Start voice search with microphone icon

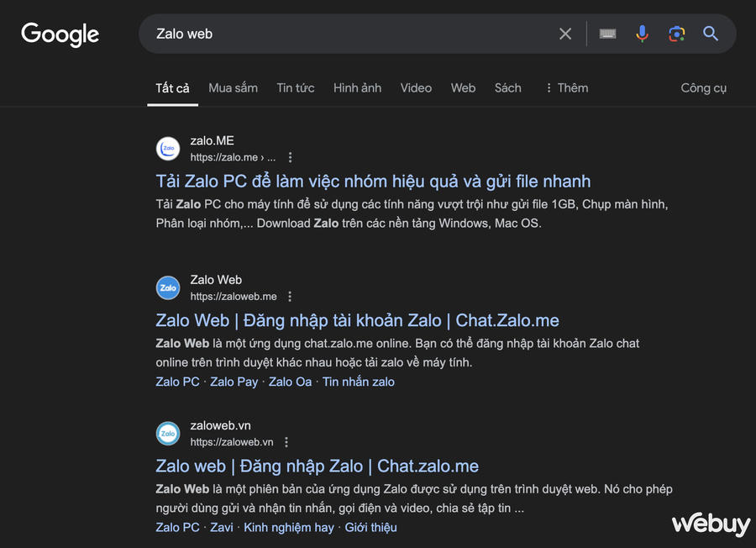(642, 34)
